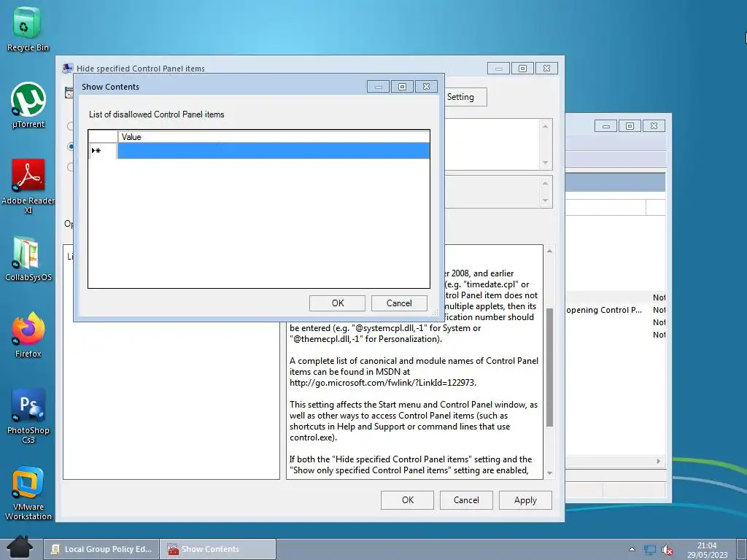
Task: Open the PhotoShop Cs3 desktop shortcut
Action: (28, 416)
